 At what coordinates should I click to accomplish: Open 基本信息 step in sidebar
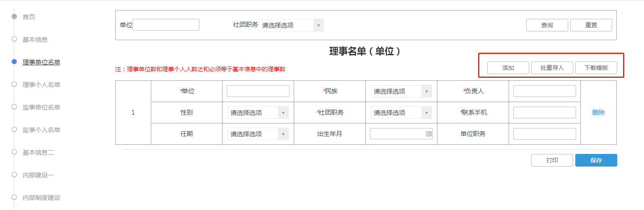pyautogui.click(x=35, y=39)
